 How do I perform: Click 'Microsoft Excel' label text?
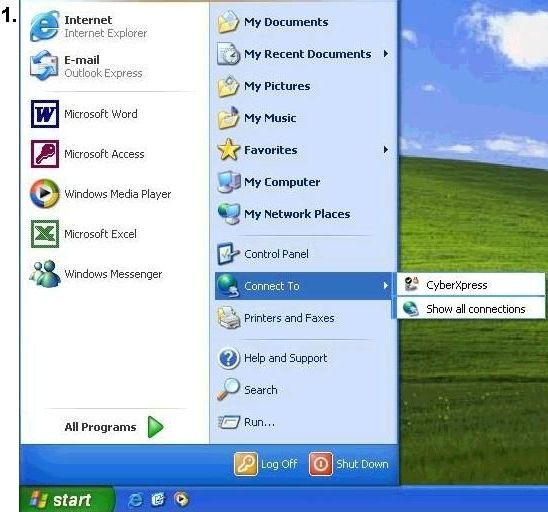pos(100,234)
